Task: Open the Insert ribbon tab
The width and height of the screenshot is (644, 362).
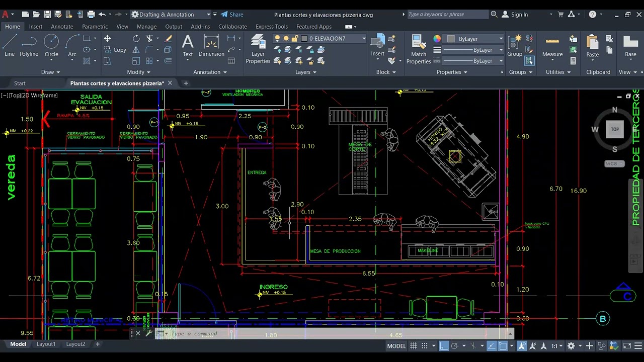Action: (x=36, y=27)
